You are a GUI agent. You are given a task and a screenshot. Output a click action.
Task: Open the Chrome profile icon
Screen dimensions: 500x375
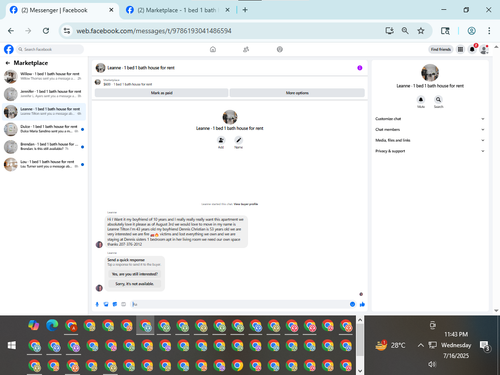[471, 31]
